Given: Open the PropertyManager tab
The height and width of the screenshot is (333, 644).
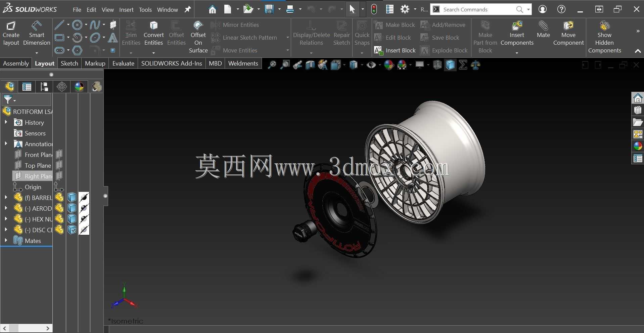Looking at the screenshot, I should point(27,87).
